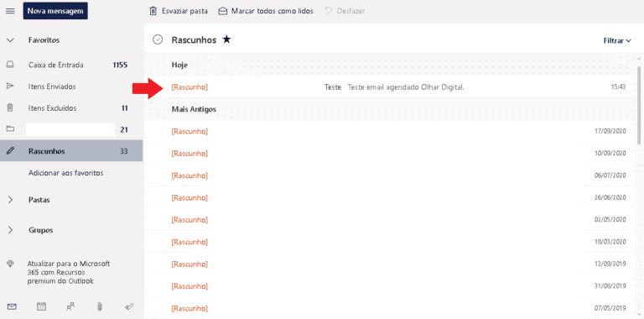This screenshot has height=319, width=644.
Task: Click the deleted items trash icon
Action: click(11, 108)
